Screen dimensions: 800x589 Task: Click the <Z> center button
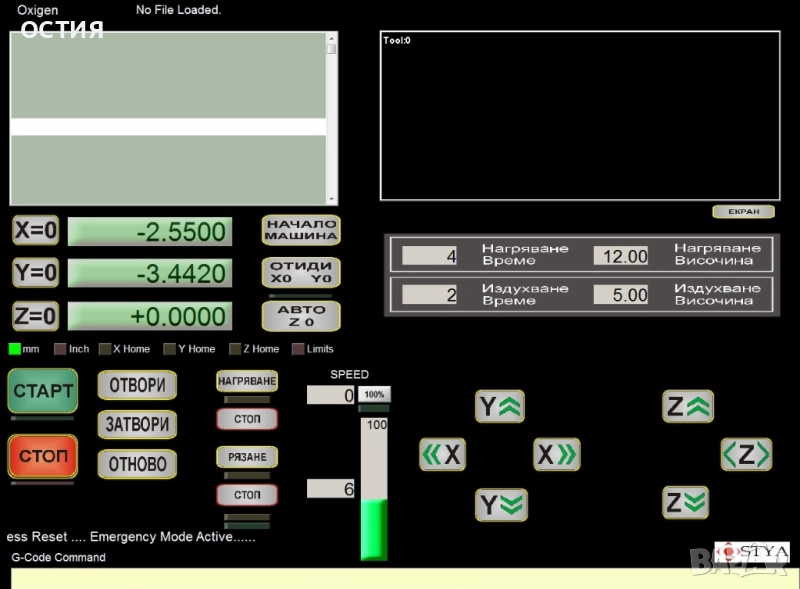click(746, 454)
